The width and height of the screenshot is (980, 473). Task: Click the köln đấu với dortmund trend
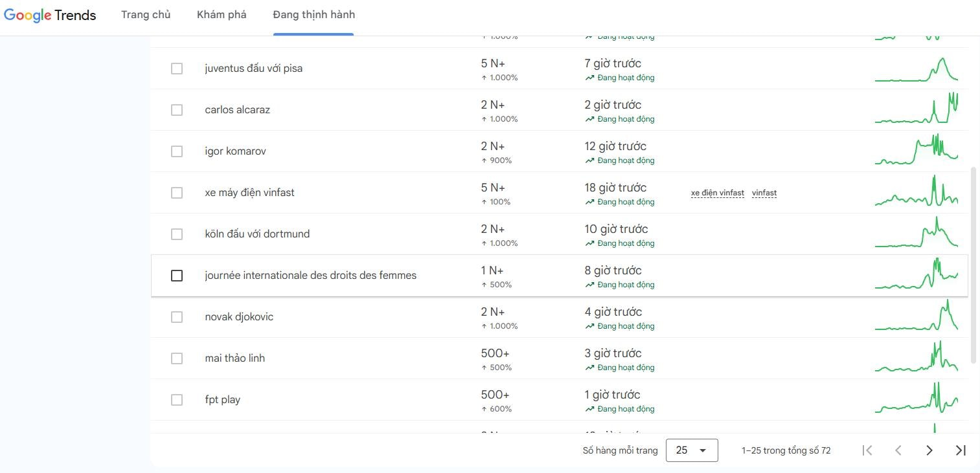pyautogui.click(x=257, y=234)
